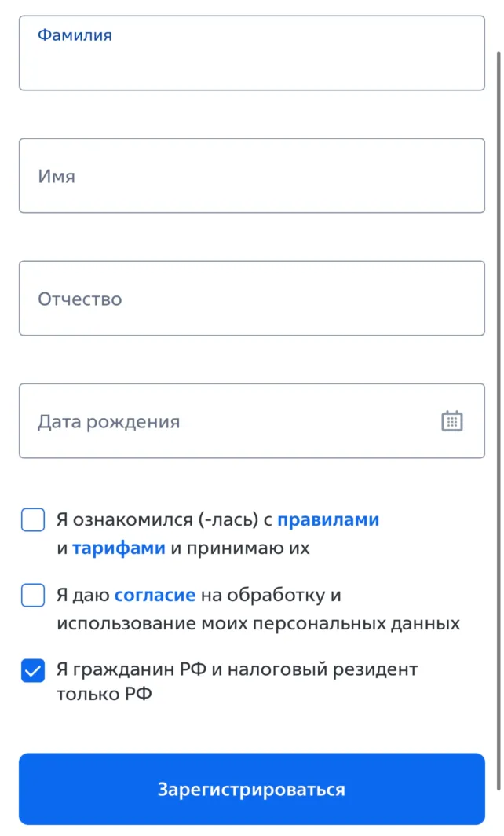Image resolution: width=504 pixels, height=836 pixels.
Task: Click the Имя name input field
Action: (251, 175)
